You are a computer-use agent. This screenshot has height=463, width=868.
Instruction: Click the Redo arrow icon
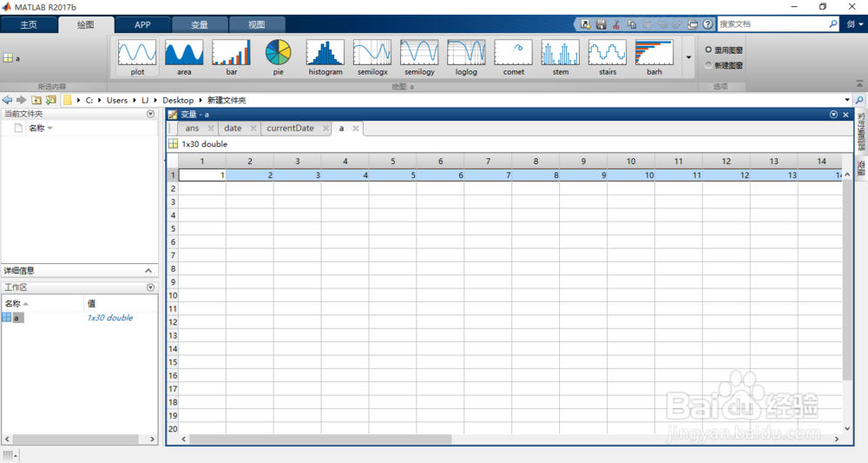pyautogui.click(x=677, y=24)
